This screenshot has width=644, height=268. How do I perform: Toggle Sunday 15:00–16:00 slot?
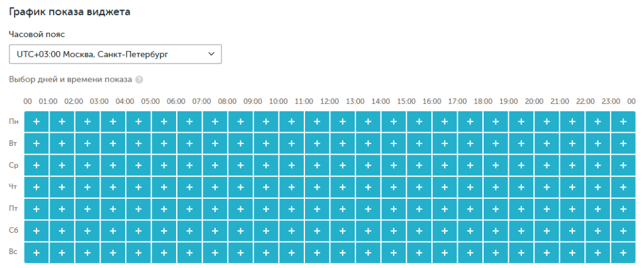tap(419, 253)
